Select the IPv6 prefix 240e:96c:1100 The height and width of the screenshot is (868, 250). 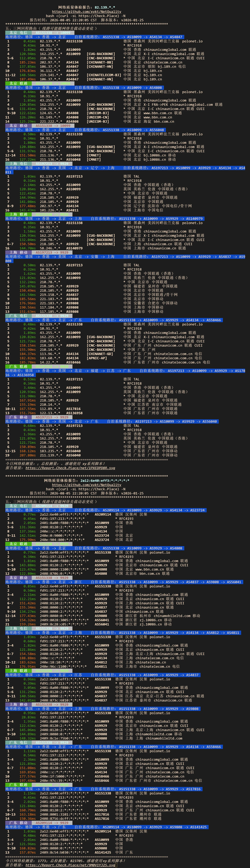[x=53, y=667]
